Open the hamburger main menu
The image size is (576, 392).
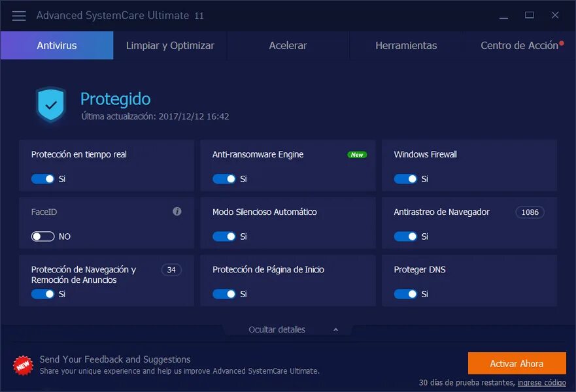pyautogui.click(x=19, y=16)
